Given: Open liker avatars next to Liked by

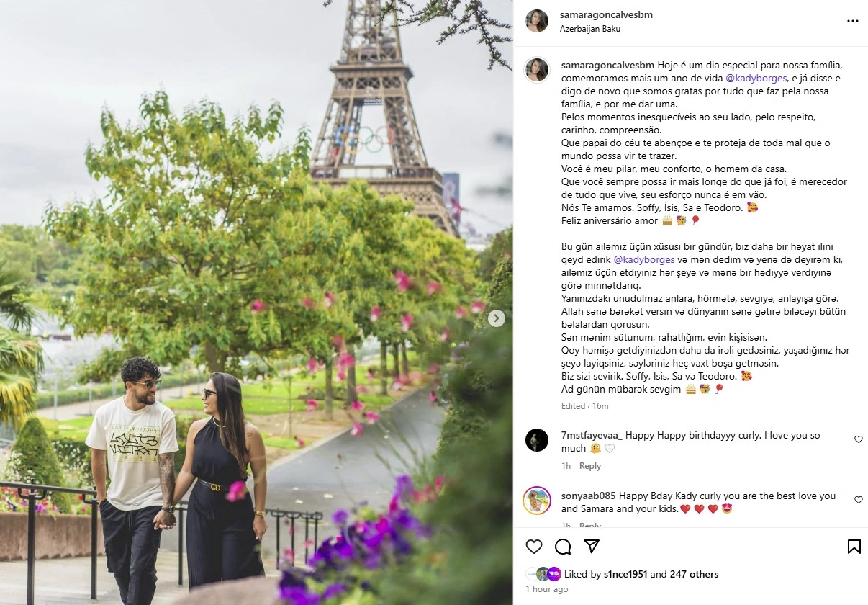Looking at the screenshot, I should (x=543, y=574).
